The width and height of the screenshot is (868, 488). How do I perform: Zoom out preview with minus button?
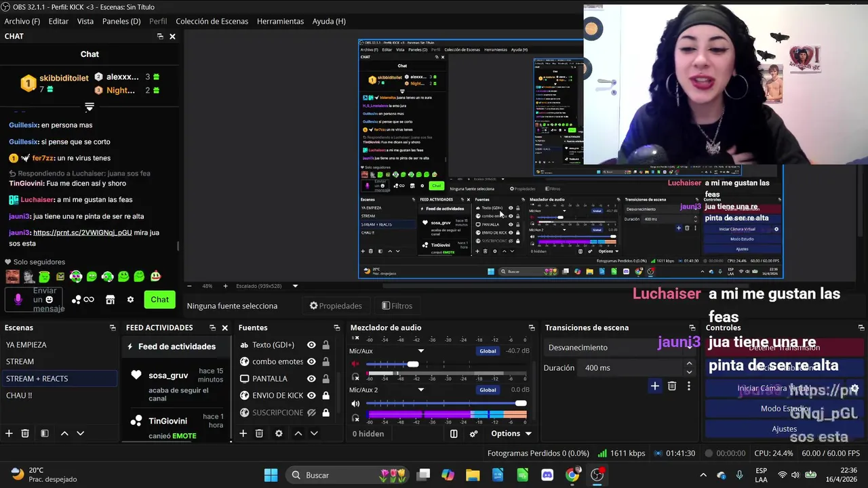(x=189, y=286)
